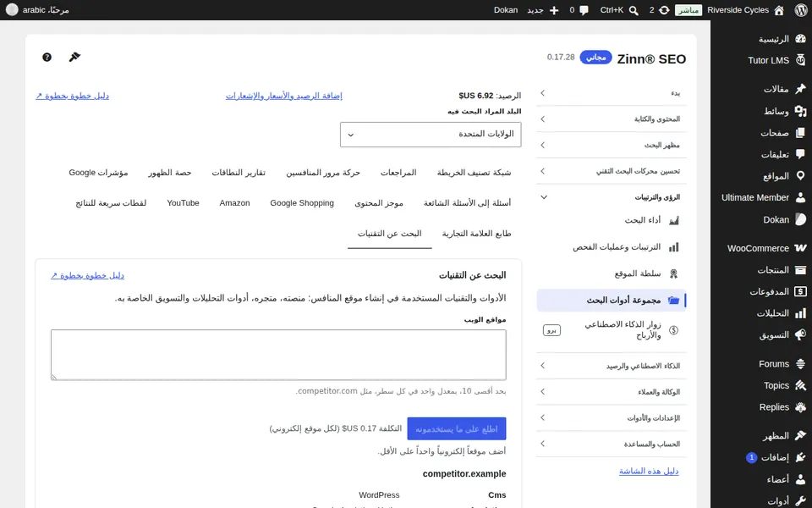Open زوار الذكاء الاصطناعي والأرباح item
The height and width of the screenshot is (508, 812).
pos(612,329)
